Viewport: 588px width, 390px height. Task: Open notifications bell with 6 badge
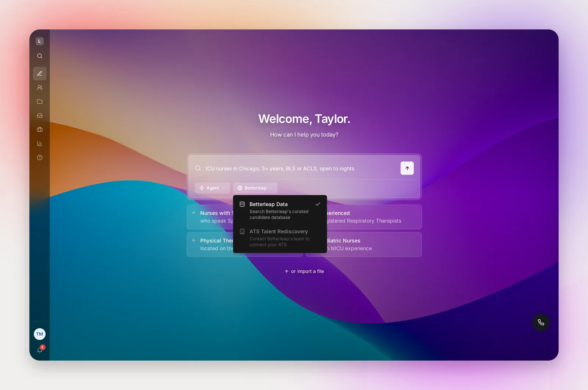pos(40,350)
